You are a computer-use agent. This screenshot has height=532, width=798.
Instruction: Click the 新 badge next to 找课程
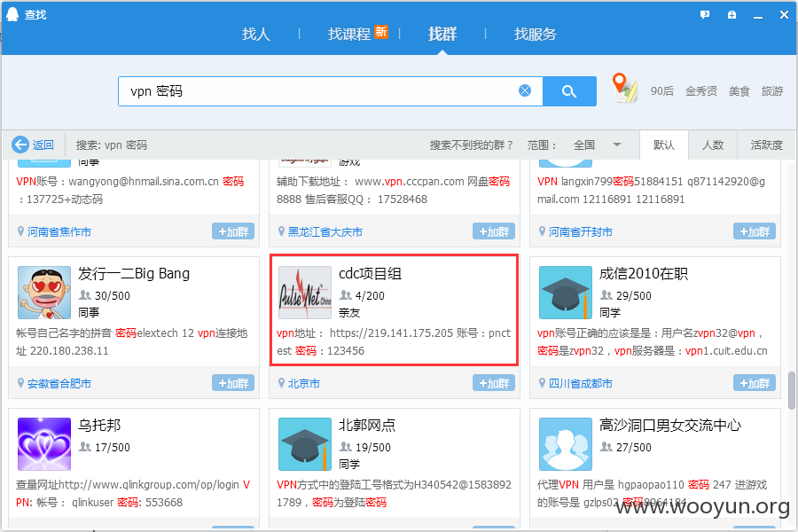[381, 32]
